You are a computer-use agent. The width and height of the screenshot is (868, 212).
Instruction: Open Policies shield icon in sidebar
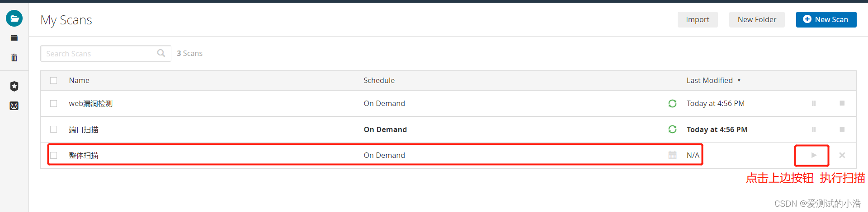click(x=14, y=86)
